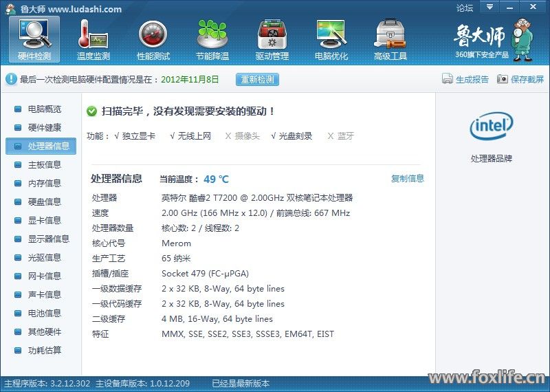This screenshot has width=550, height=392.
Task: Select 主板信息 in the sidebar
Action: point(44,164)
